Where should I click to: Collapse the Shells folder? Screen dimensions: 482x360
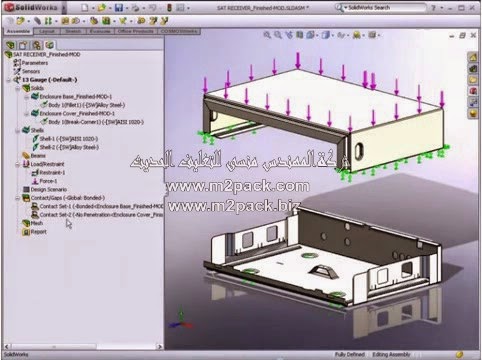[18, 130]
